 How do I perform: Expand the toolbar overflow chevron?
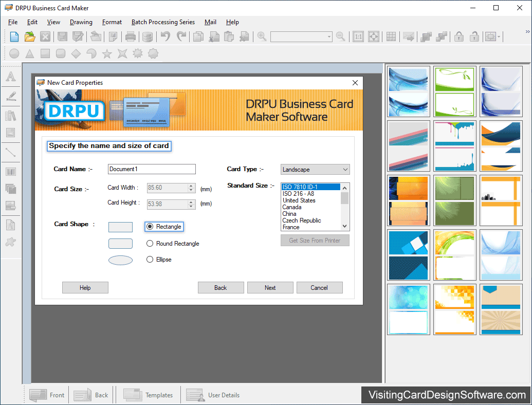tap(527, 31)
